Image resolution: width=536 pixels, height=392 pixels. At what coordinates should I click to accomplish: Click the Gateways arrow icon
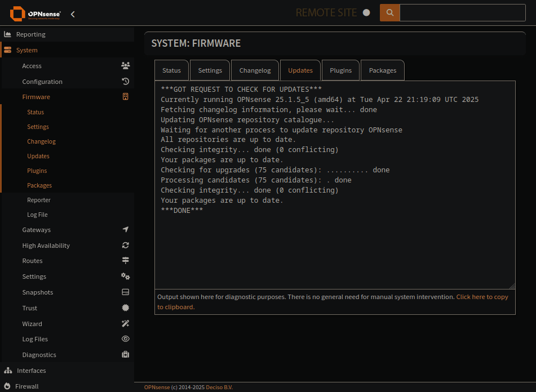pyautogui.click(x=126, y=229)
